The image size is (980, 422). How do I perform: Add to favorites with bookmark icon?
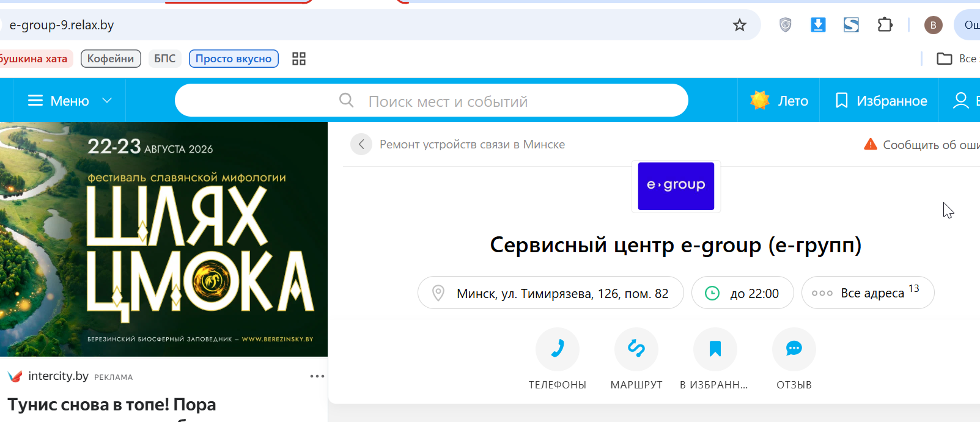[x=715, y=349]
